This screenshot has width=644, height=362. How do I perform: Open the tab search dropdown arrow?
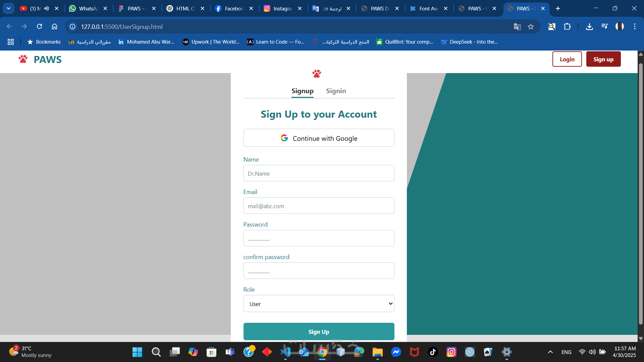[8, 8]
